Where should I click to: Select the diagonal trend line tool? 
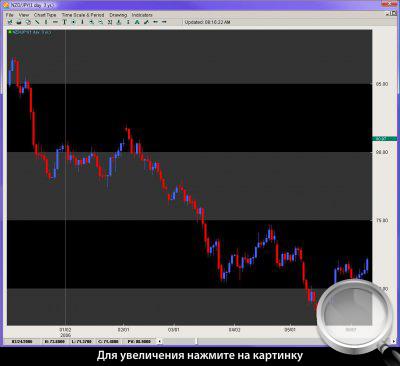pos(37,22)
